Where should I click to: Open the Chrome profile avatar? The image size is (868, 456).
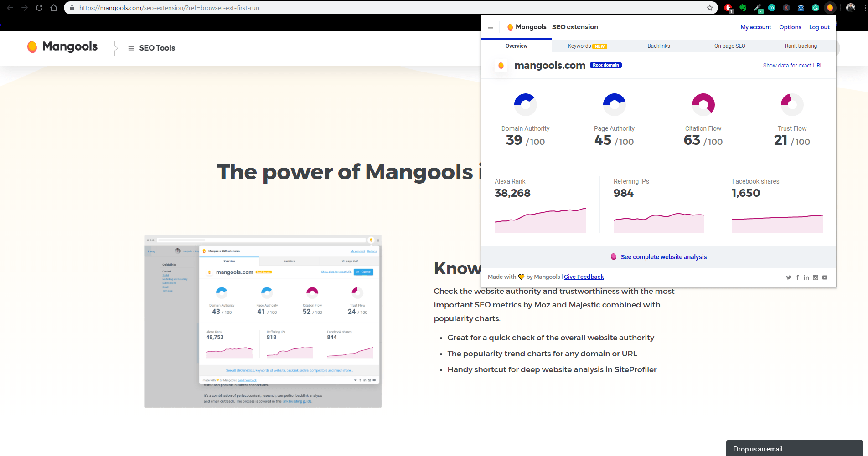tap(850, 8)
